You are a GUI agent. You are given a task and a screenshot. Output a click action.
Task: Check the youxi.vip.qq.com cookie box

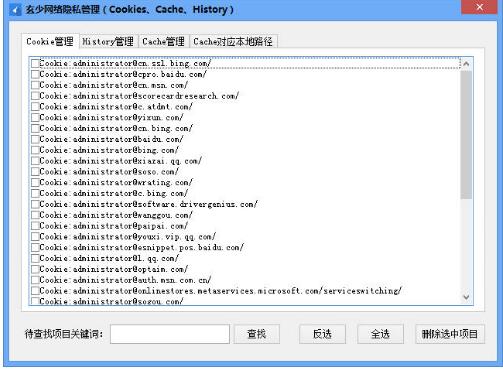pos(35,237)
